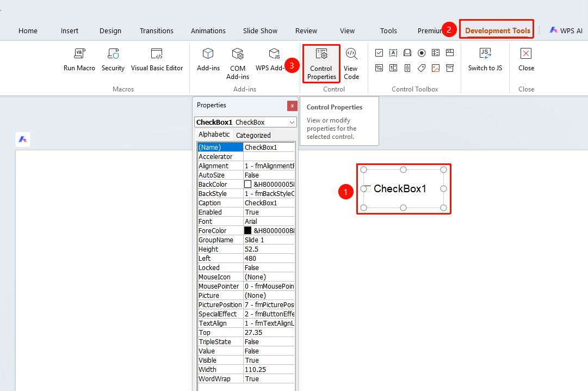588x391 pixels.
Task: Open the Add-ins button in the ribbon
Action: (208, 60)
